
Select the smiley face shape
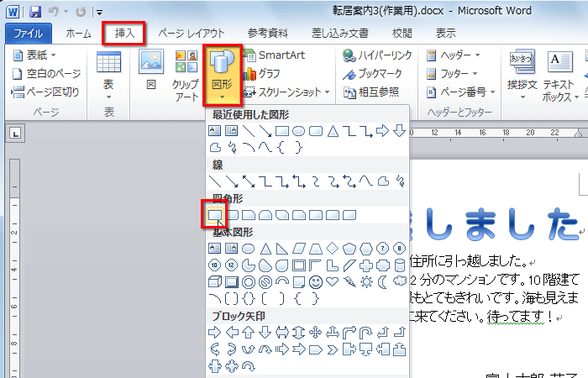(x=316, y=281)
